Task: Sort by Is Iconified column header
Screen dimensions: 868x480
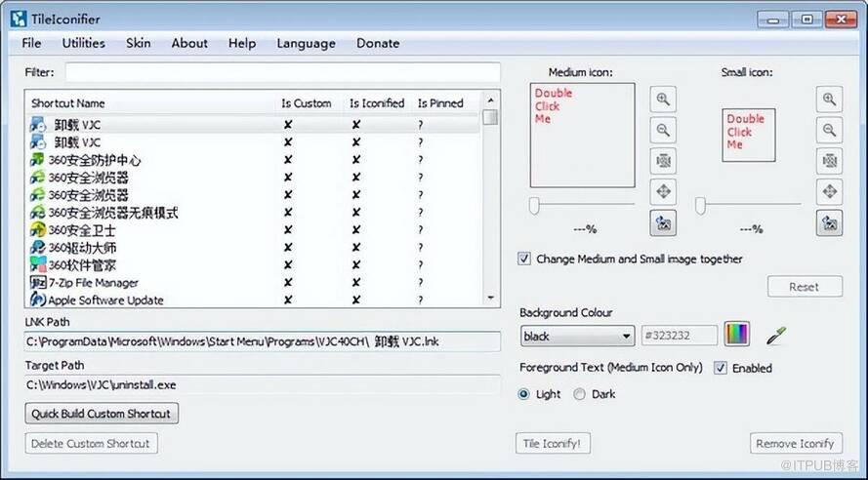Action: point(377,102)
